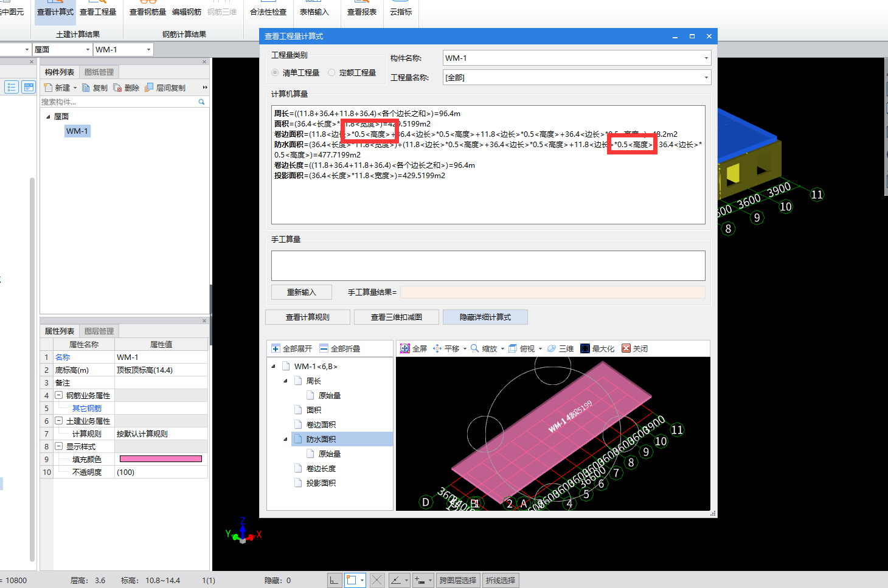Collapse 显示样式 group checkbox
888x588 pixels.
tap(59, 446)
